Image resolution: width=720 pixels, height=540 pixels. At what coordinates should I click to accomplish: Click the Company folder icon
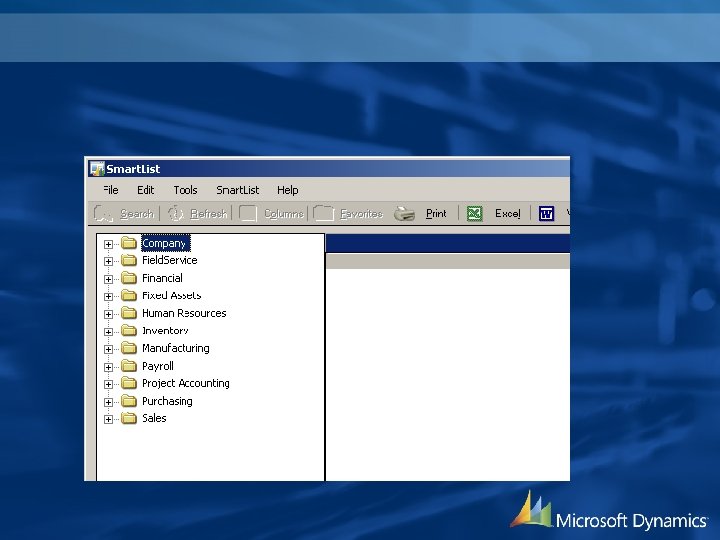[x=129, y=243]
